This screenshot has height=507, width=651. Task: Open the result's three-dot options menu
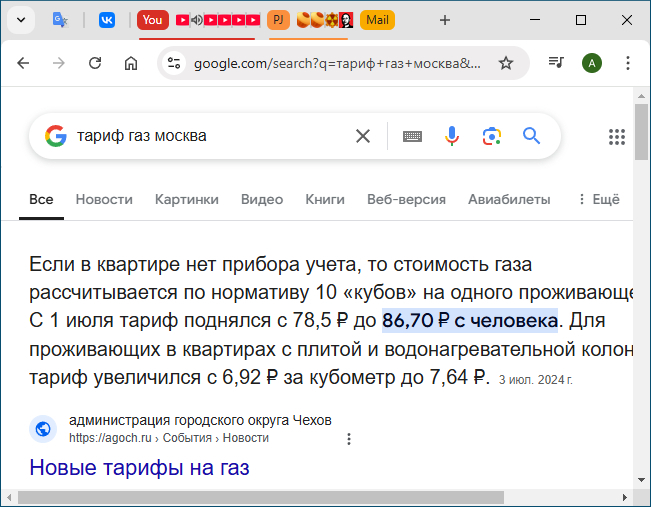349,439
